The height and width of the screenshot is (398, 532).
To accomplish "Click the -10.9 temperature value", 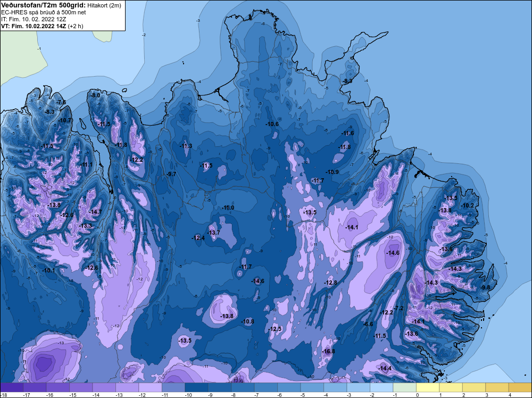I will click(x=332, y=172).
